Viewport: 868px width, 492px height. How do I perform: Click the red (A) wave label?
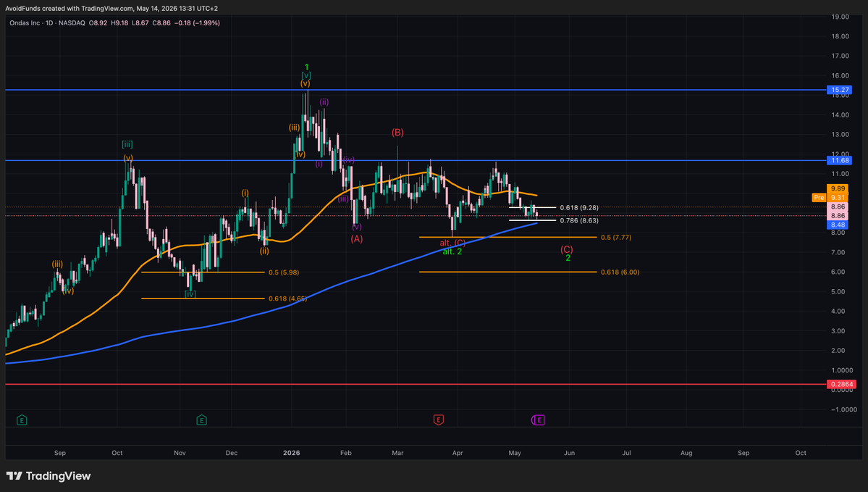tap(356, 239)
